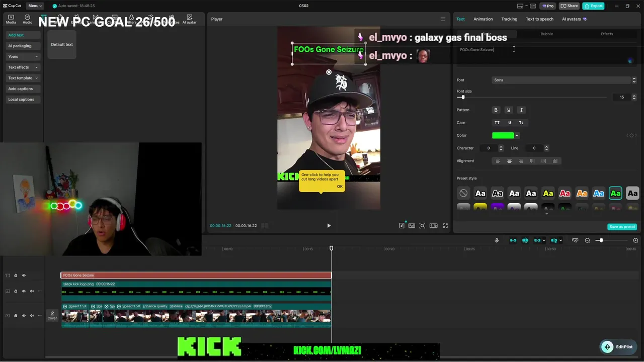Click the player panel hamburger menu

pos(443,19)
